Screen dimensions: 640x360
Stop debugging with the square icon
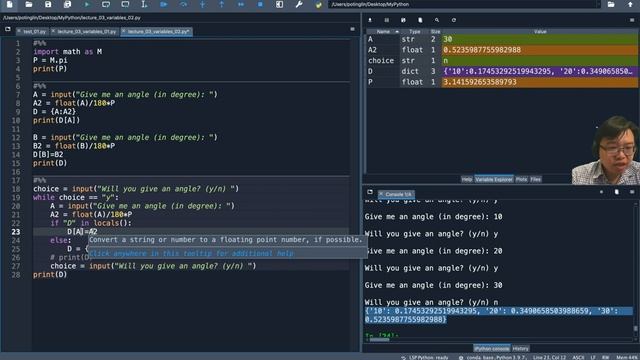coord(260,4)
